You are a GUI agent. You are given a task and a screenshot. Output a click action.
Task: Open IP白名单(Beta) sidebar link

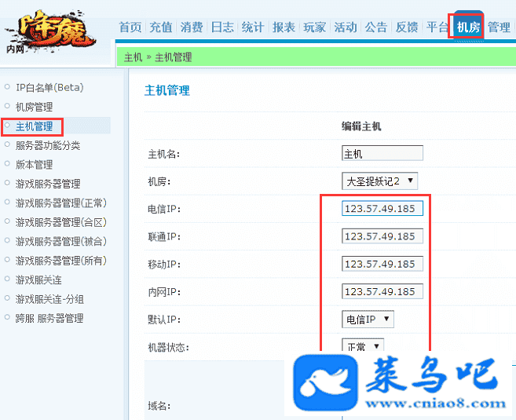click(49, 87)
